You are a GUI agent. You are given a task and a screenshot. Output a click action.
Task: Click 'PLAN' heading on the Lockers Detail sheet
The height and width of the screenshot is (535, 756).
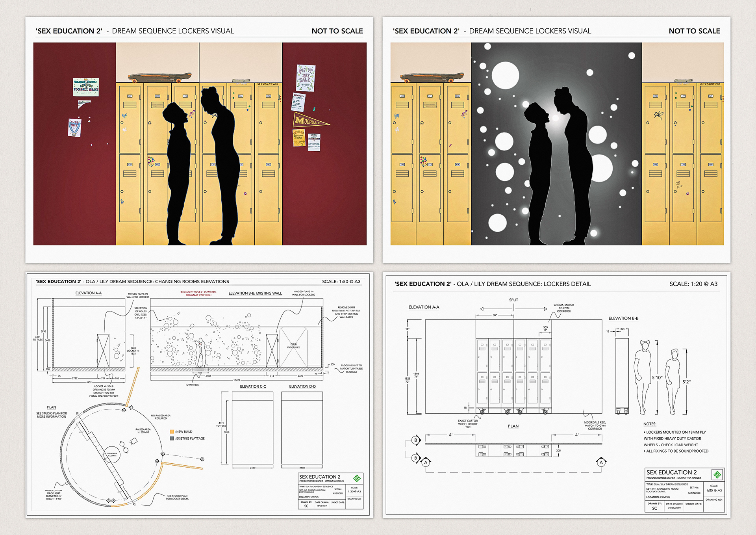(x=513, y=426)
